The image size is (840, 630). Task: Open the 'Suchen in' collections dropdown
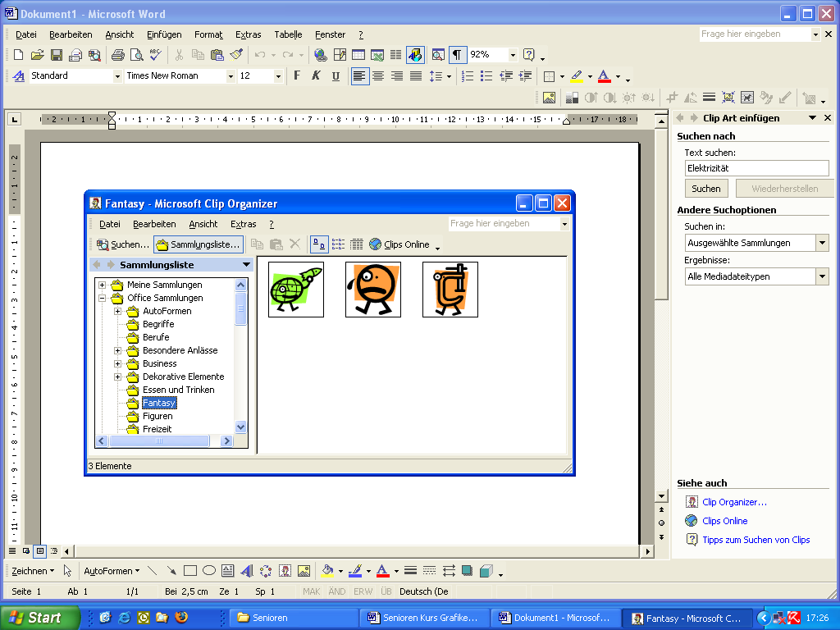coord(822,243)
